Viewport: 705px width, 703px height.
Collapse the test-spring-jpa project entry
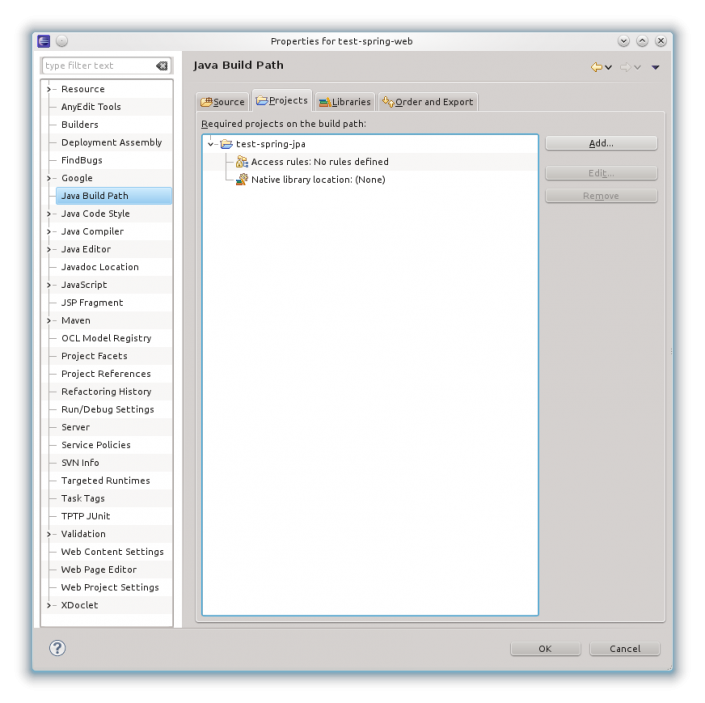click(211, 144)
